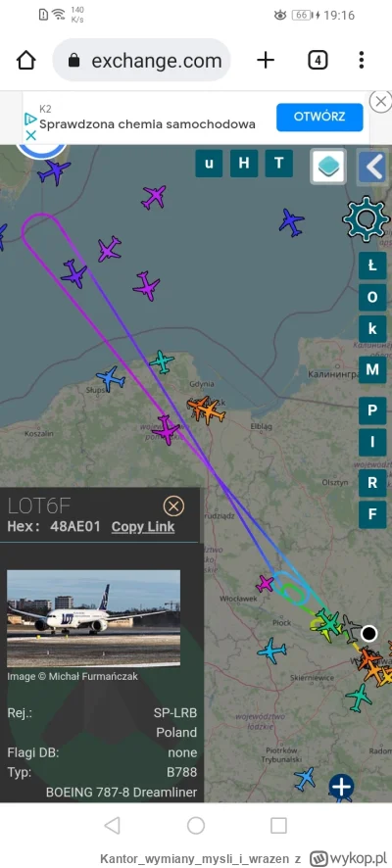
Task: Open the tab switcher showing 4 tabs
Action: [x=318, y=60]
